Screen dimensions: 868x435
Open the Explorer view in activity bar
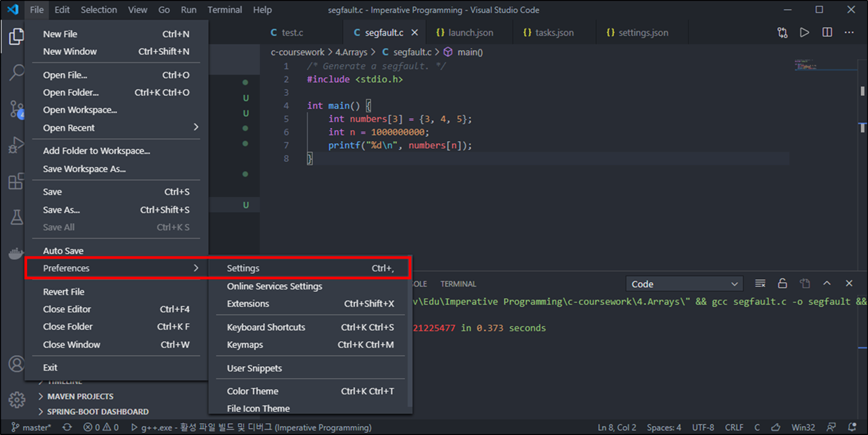(16, 37)
